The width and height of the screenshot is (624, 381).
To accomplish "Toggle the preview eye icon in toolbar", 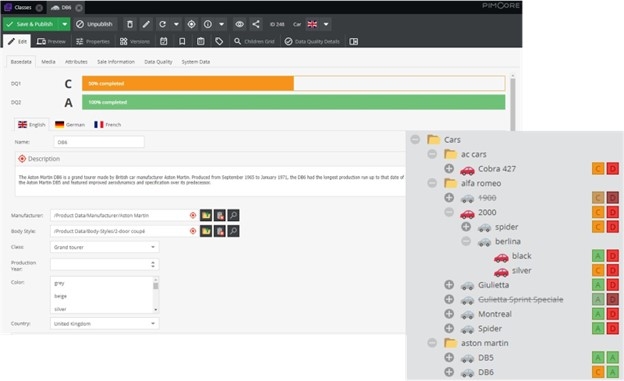I will click(239, 24).
